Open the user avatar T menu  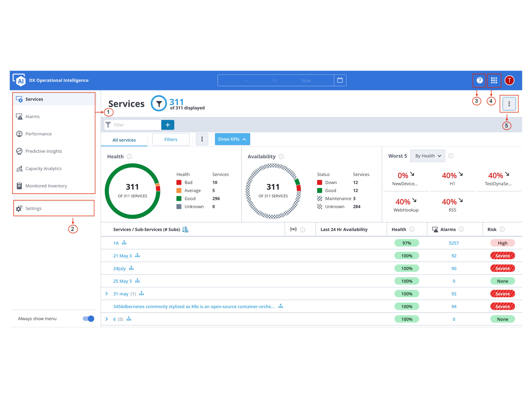tap(509, 80)
